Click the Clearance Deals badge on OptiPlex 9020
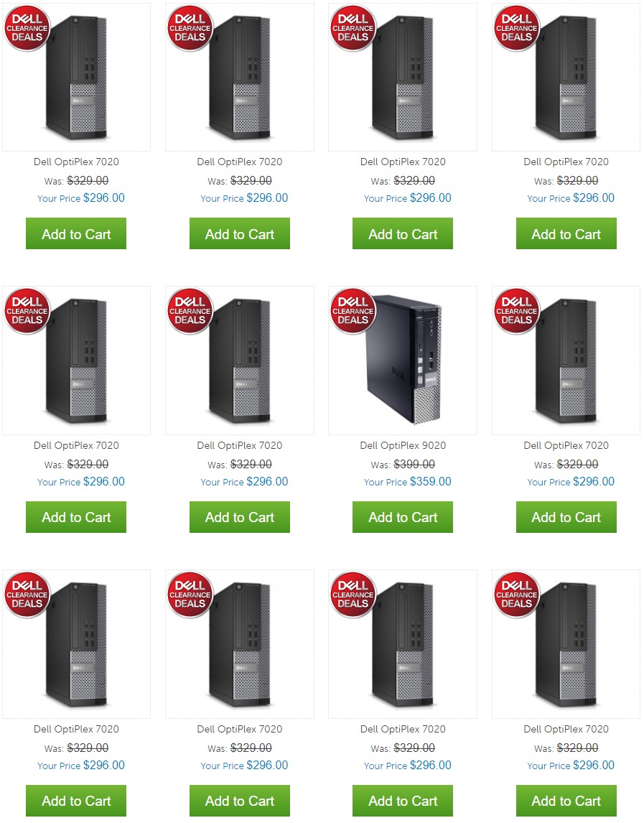The height and width of the screenshot is (823, 644). click(353, 311)
